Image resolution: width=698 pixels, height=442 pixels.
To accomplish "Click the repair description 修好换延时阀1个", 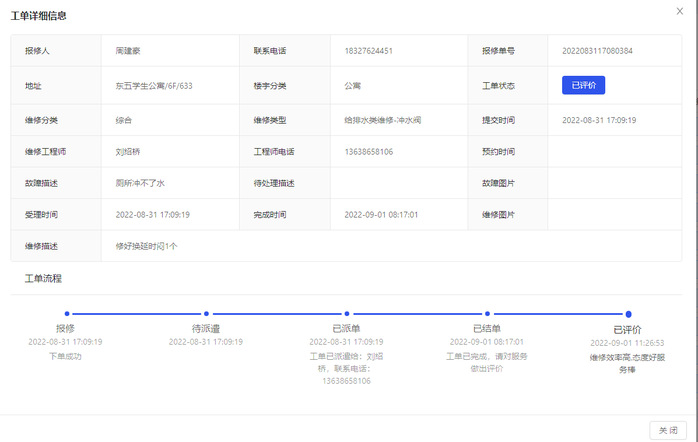I will [146, 246].
